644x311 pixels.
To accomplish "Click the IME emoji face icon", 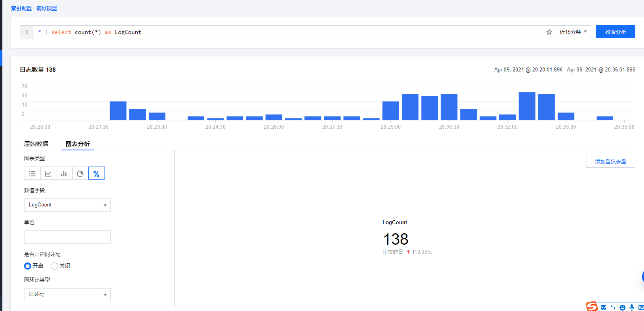I will click(622, 307).
